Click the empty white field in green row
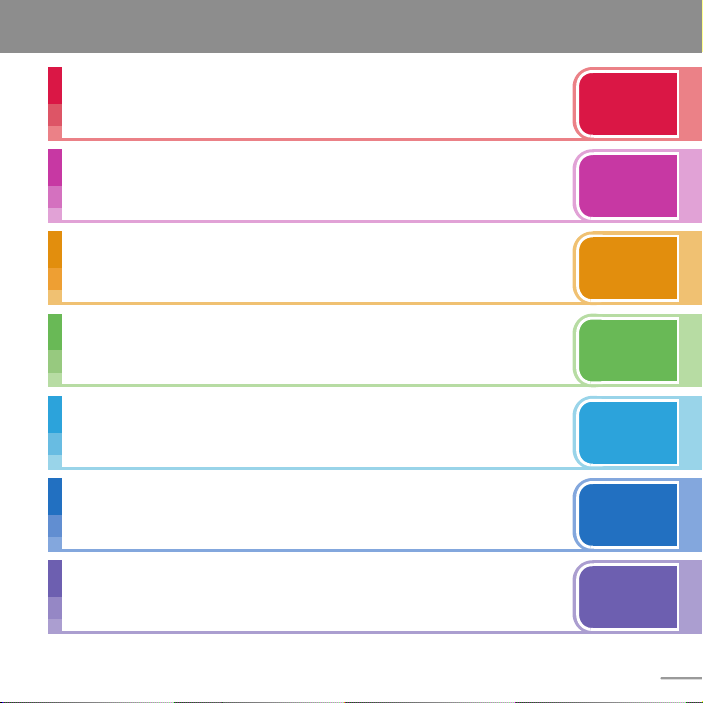Screen dimensions: 703x703 (317, 349)
